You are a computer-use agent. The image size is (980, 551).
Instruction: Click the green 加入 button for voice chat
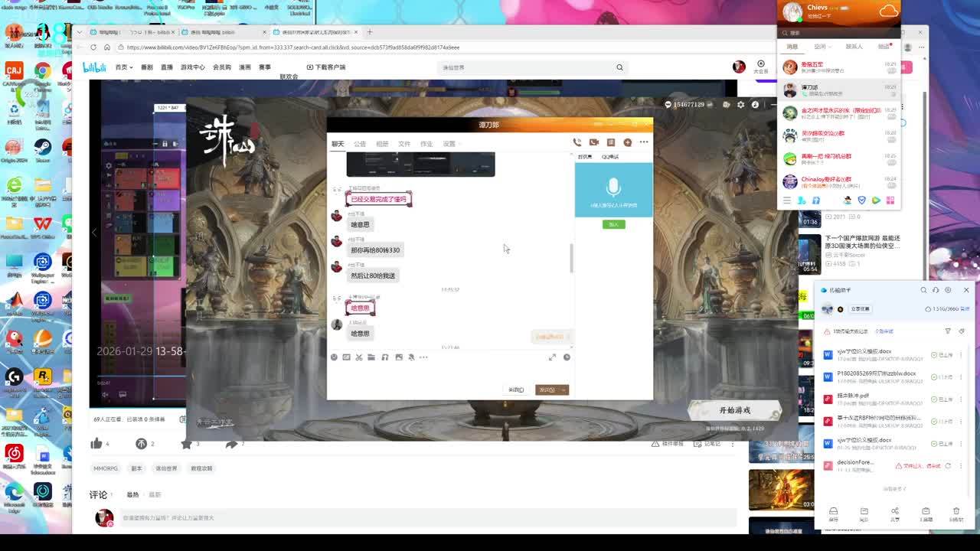[614, 224]
